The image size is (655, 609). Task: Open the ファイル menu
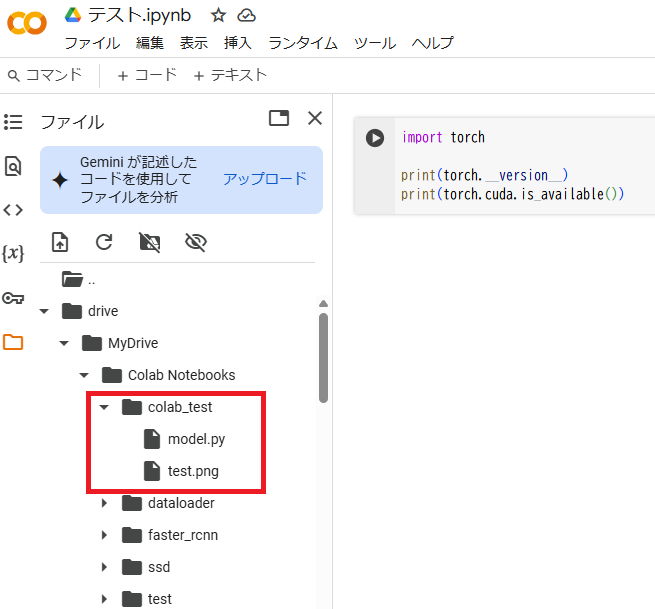pos(92,43)
